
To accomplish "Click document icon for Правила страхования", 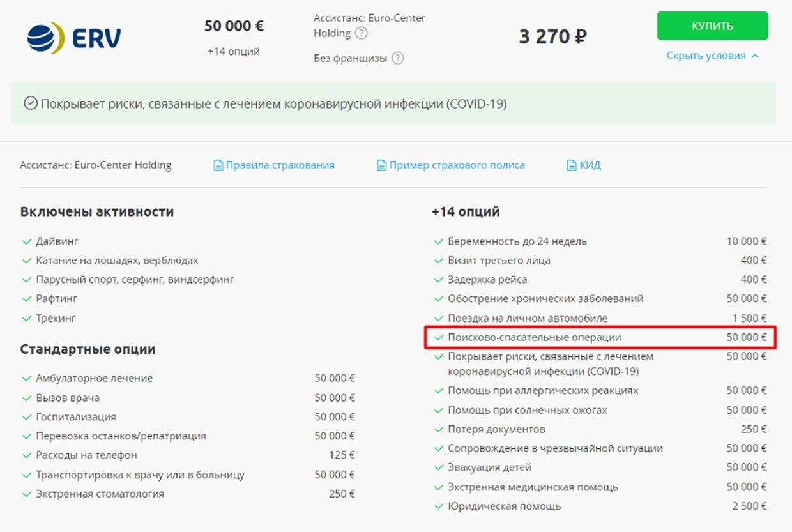I will 218,165.
